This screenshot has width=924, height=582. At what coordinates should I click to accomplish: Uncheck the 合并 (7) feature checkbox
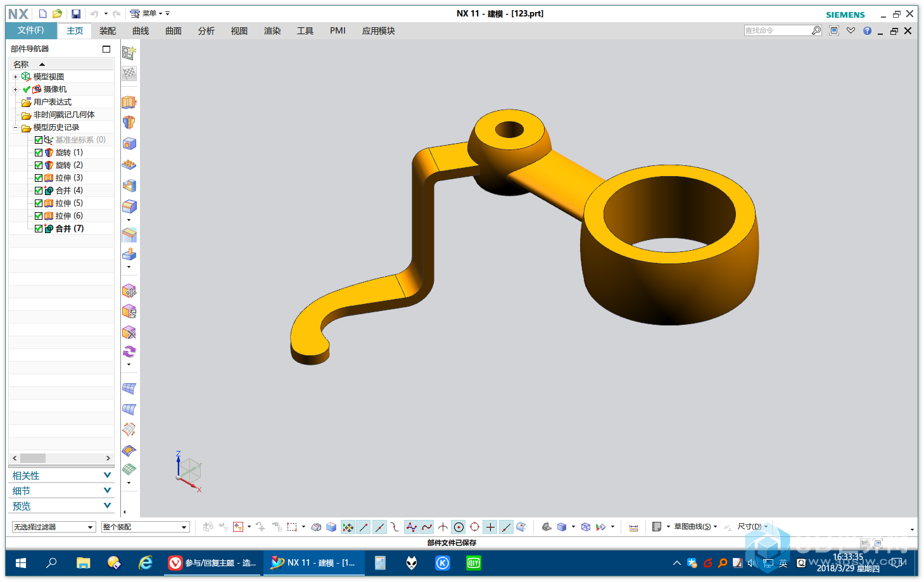click(39, 229)
